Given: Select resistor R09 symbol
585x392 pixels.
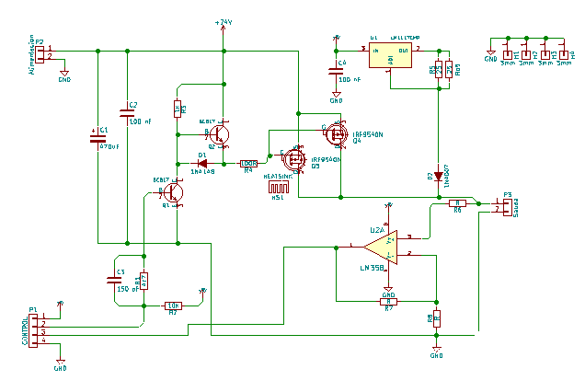Looking at the screenshot, I should coord(449,69).
